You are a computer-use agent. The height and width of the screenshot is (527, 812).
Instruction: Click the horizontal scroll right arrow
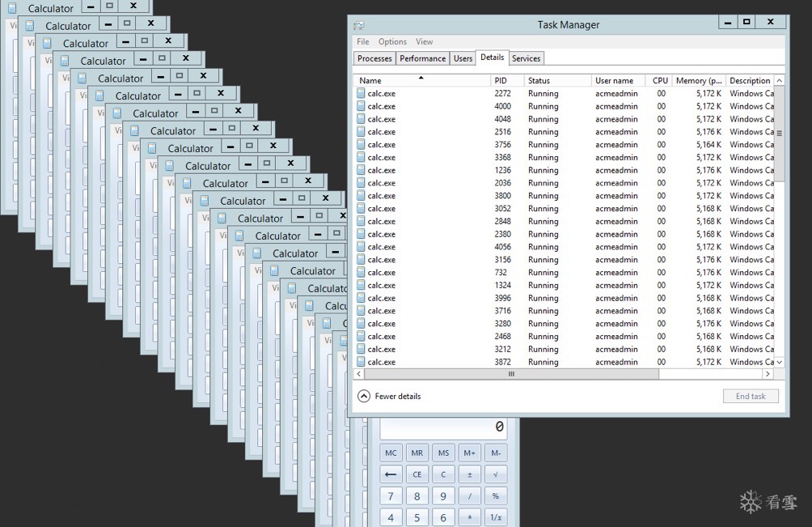(x=768, y=374)
